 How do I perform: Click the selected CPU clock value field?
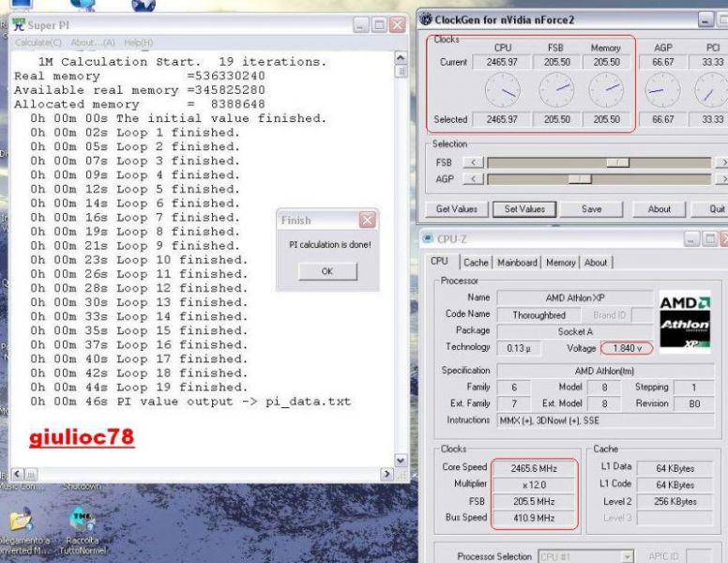point(501,119)
